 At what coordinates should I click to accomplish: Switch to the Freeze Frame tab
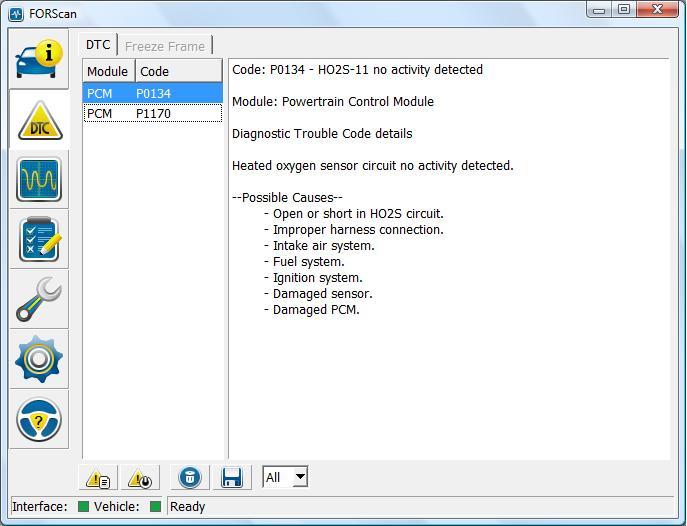point(165,46)
